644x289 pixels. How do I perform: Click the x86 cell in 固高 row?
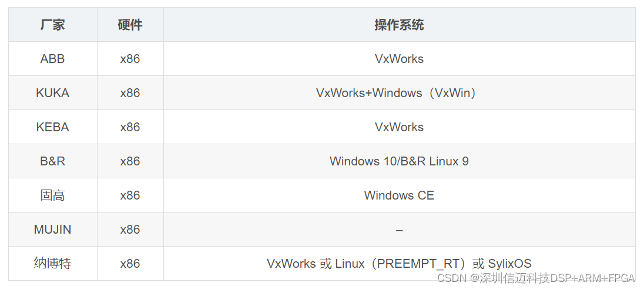130,195
